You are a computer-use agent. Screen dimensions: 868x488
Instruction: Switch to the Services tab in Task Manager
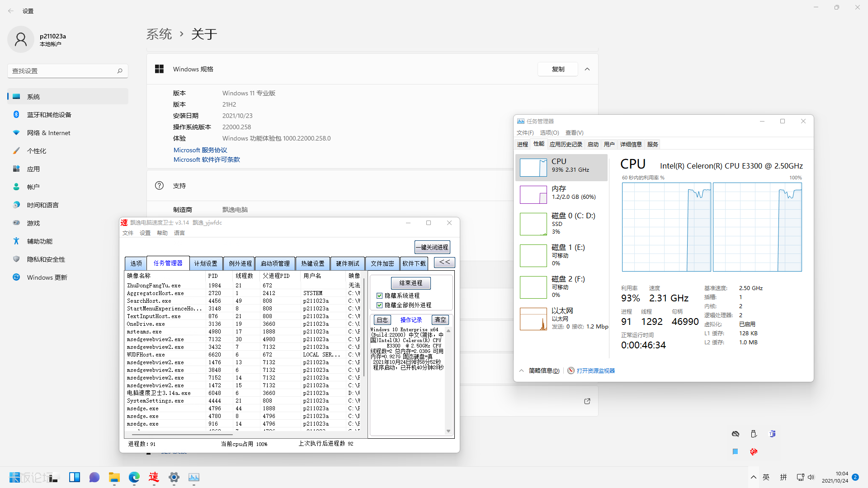(x=653, y=145)
